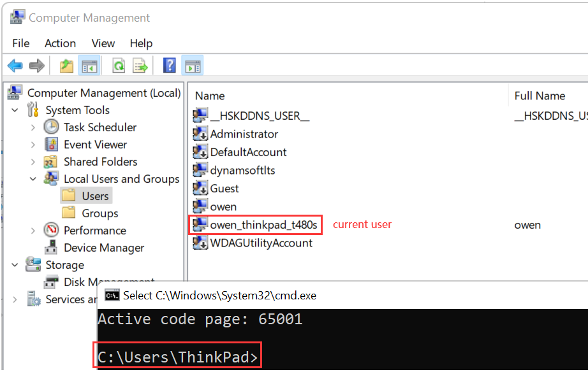Select the owen_thinkpad_t480s user entry
The height and width of the screenshot is (372, 588).
pos(263,225)
